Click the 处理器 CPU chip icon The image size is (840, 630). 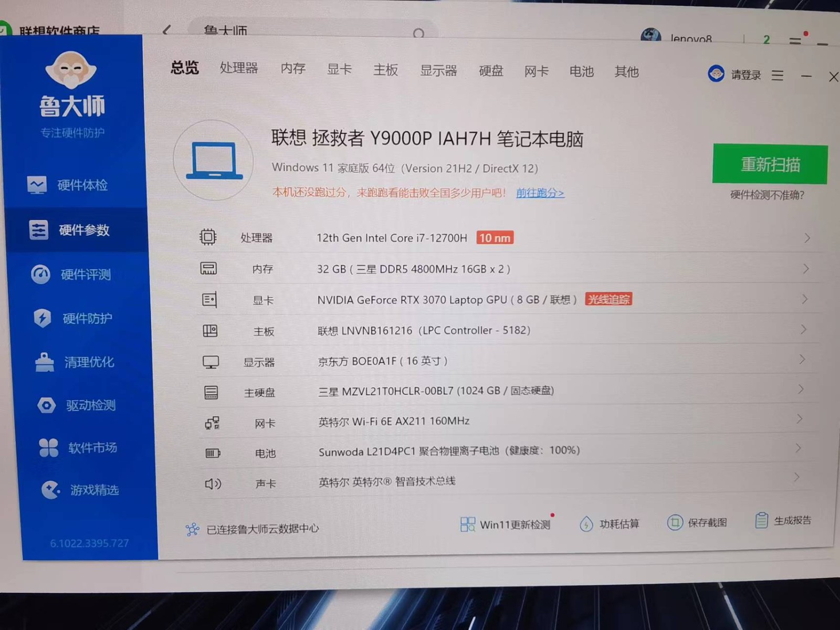click(x=208, y=237)
